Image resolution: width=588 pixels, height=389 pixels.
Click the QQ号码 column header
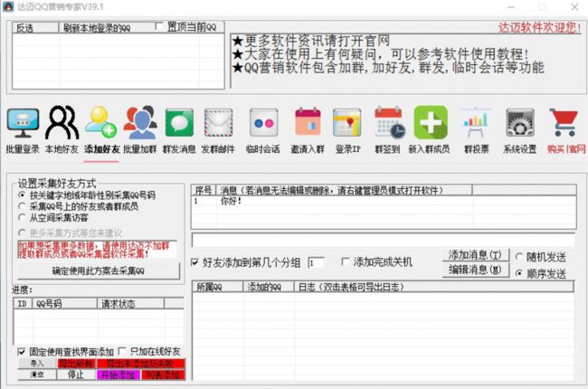point(65,303)
